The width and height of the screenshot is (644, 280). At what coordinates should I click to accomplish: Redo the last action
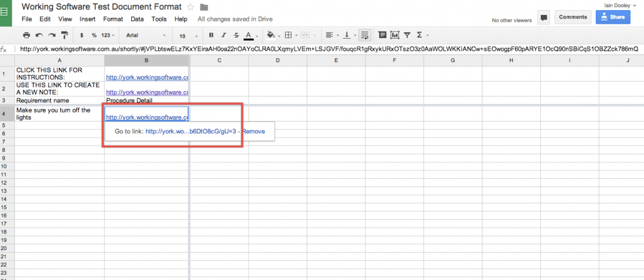(52, 35)
